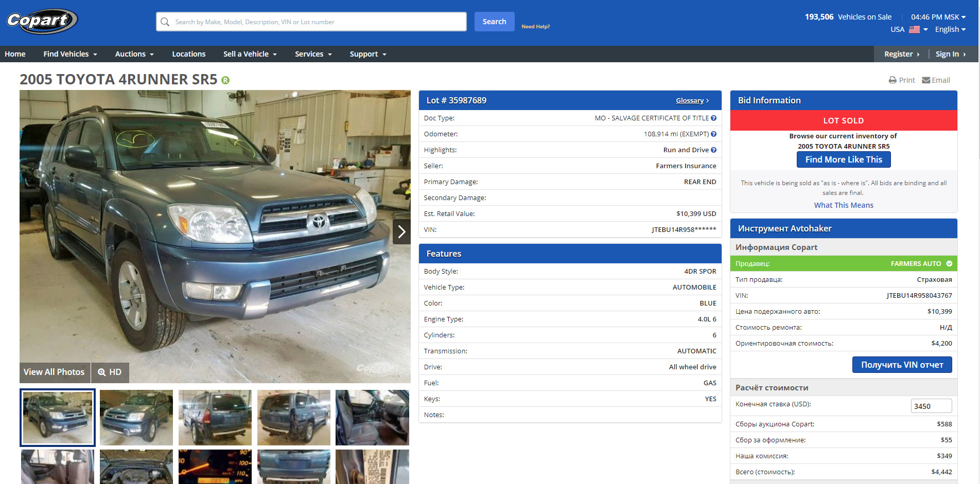Click the 2005 TOYOTA 4RUNNER SR5 title
This screenshot has width=980, height=484.
[x=118, y=80]
